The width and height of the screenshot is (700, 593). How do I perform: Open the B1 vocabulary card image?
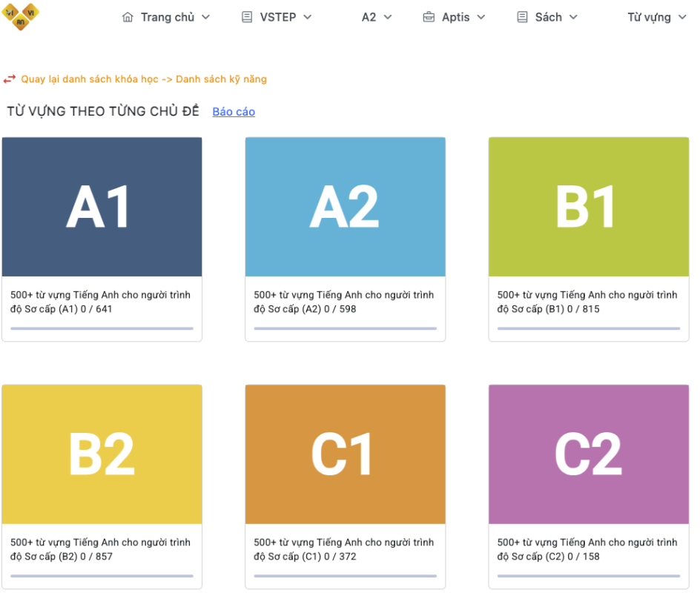click(x=589, y=207)
